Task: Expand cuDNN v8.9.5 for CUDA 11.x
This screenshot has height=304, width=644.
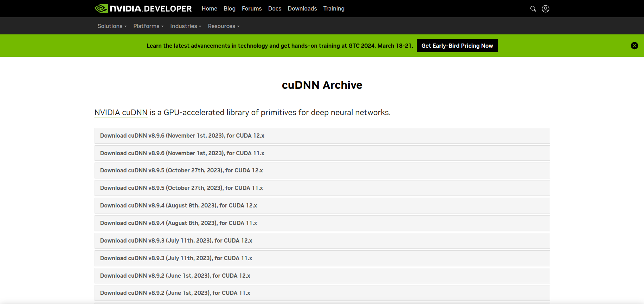Action: (322, 188)
